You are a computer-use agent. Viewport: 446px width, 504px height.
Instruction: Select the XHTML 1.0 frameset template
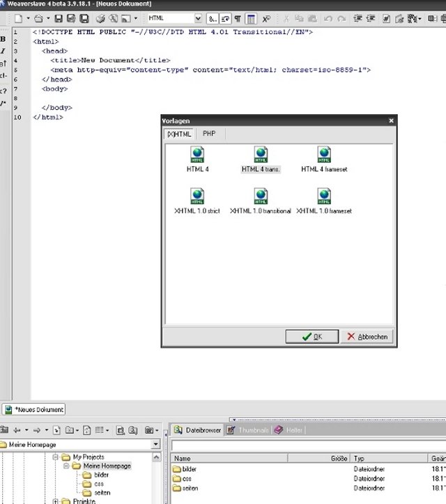click(x=324, y=201)
